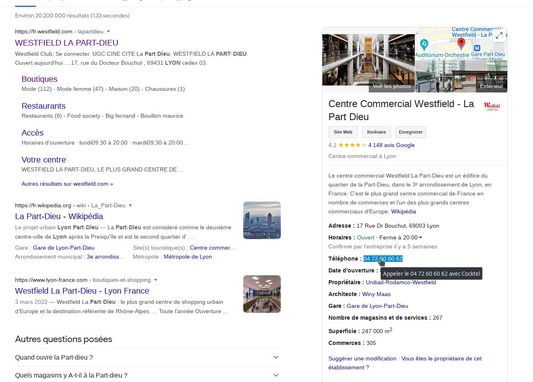
Task: Open Gare de Lyon-Part-Dieu link in panel
Action: coord(377,306)
